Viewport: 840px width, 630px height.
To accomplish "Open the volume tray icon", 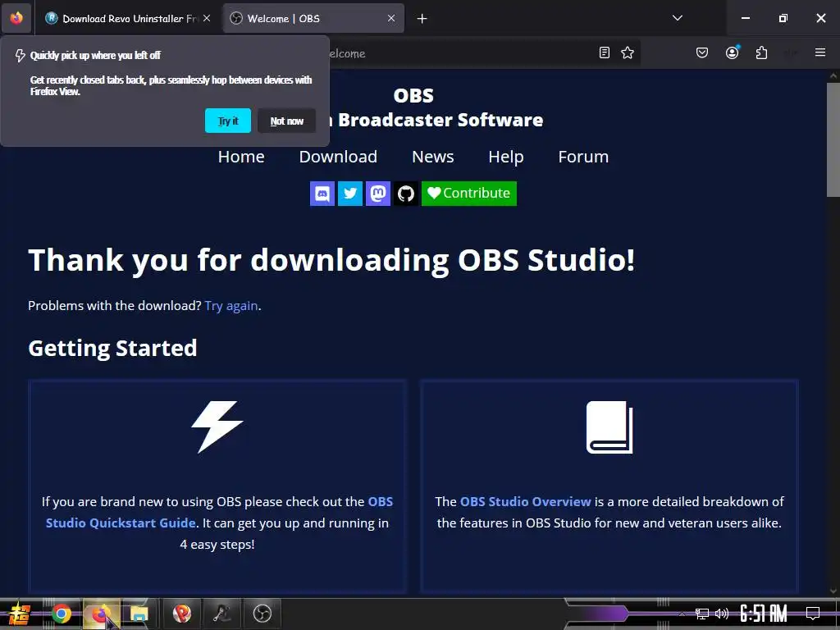I will (x=722, y=614).
